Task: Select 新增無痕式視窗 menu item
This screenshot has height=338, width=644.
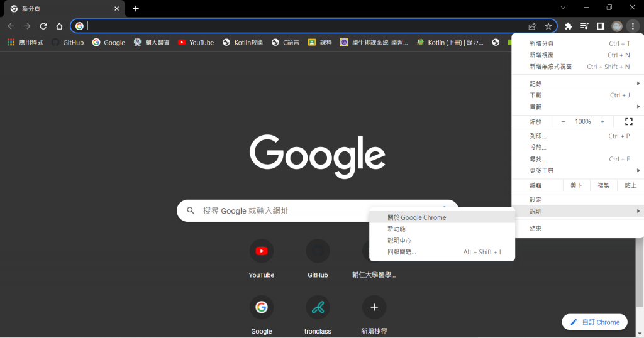Action: (x=577, y=67)
